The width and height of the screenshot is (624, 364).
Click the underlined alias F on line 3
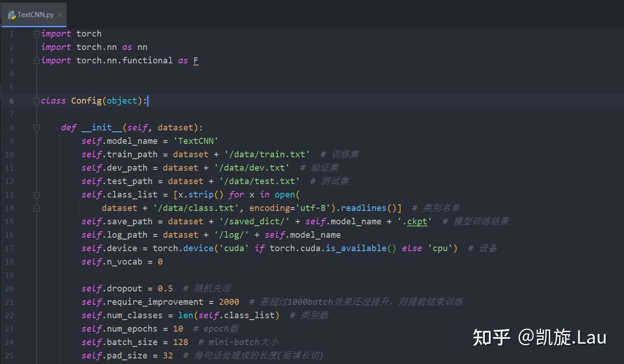coord(195,60)
